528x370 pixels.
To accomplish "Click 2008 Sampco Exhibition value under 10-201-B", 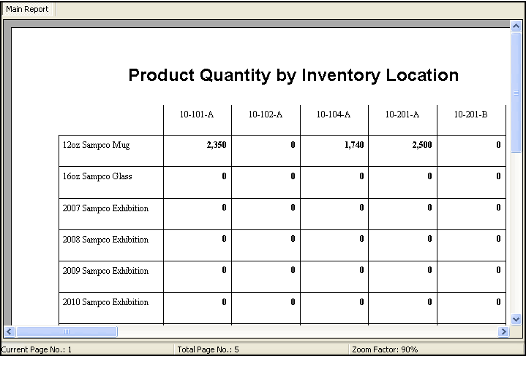I will coord(498,239).
